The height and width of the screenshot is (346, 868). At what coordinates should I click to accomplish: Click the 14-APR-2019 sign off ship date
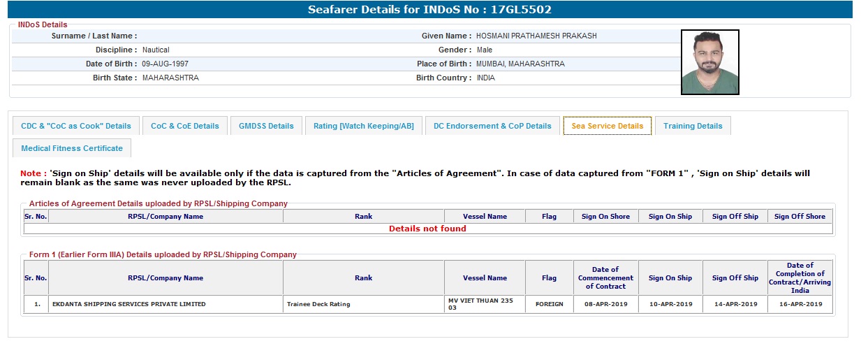point(735,304)
